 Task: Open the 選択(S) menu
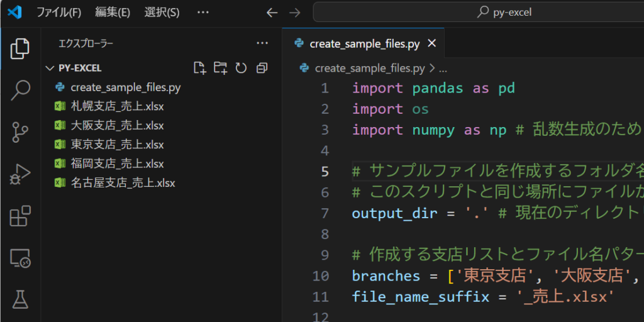(162, 13)
